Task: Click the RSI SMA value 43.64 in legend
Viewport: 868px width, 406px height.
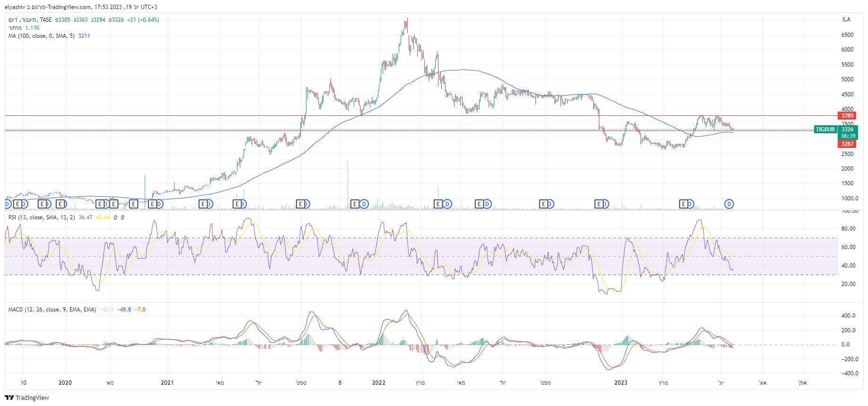Action: point(103,217)
